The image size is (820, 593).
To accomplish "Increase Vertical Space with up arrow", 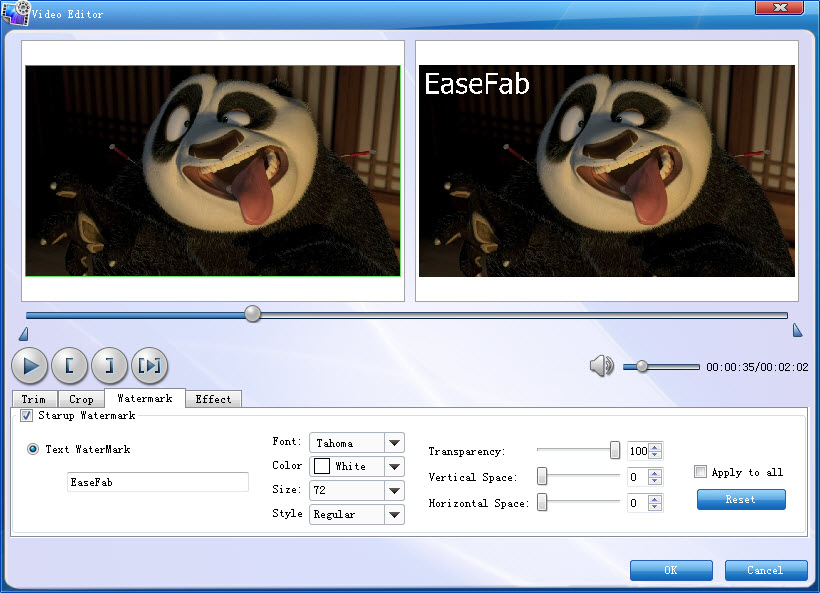I will click(x=655, y=473).
